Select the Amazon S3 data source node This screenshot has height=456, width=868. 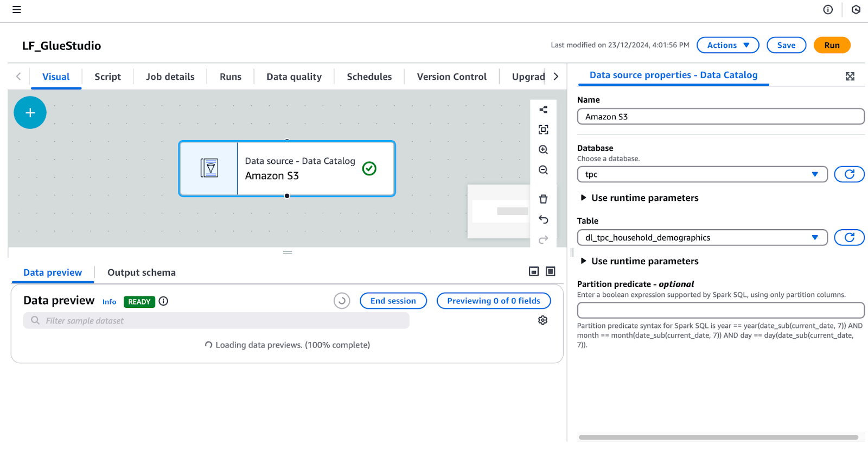pos(287,168)
